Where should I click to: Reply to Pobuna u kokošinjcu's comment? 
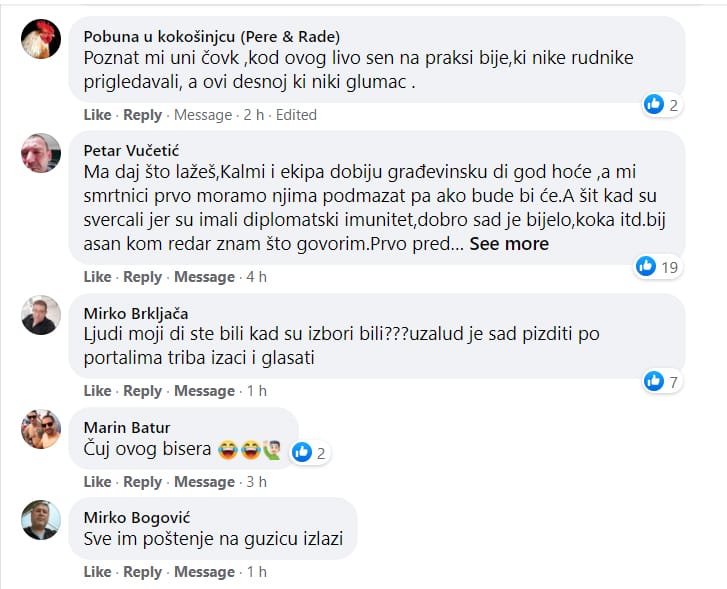[142, 115]
